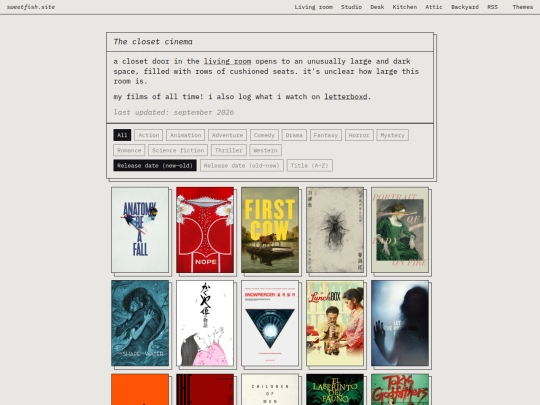Filter films by Thriller
The width and height of the screenshot is (540, 405).
pyautogui.click(x=229, y=150)
